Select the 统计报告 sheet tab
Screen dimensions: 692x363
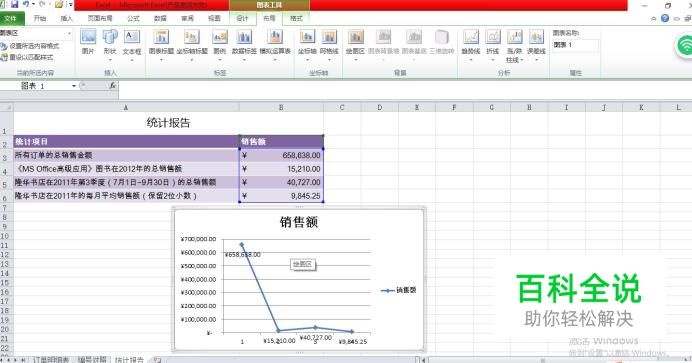[129, 359]
